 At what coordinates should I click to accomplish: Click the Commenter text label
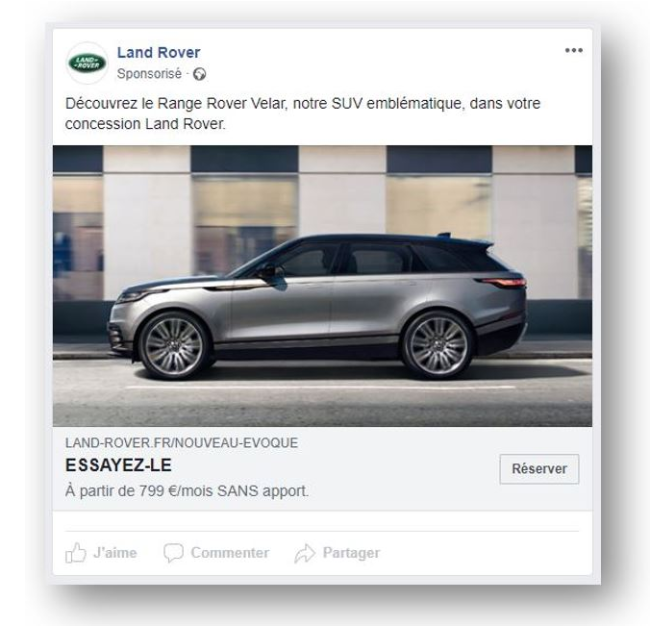(x=230, y=553)
